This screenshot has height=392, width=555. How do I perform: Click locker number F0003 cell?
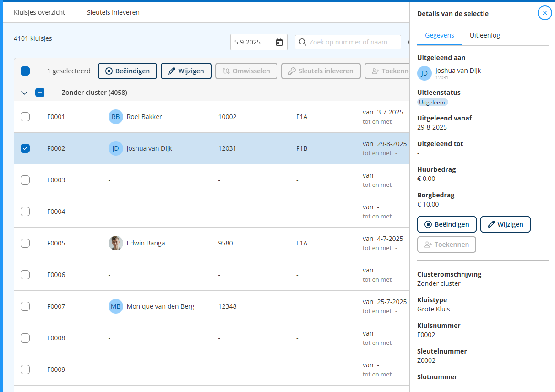pos(56,180)
